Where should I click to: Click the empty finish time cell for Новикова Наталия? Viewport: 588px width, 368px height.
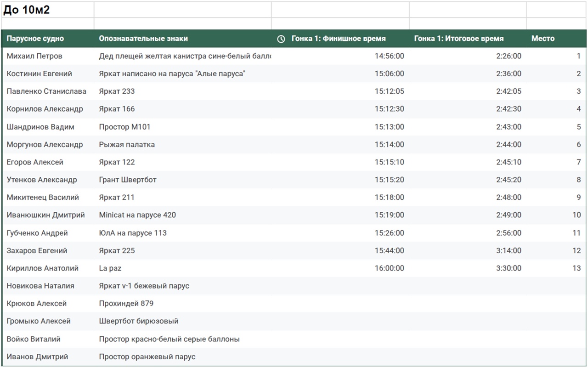click(340, 286)
